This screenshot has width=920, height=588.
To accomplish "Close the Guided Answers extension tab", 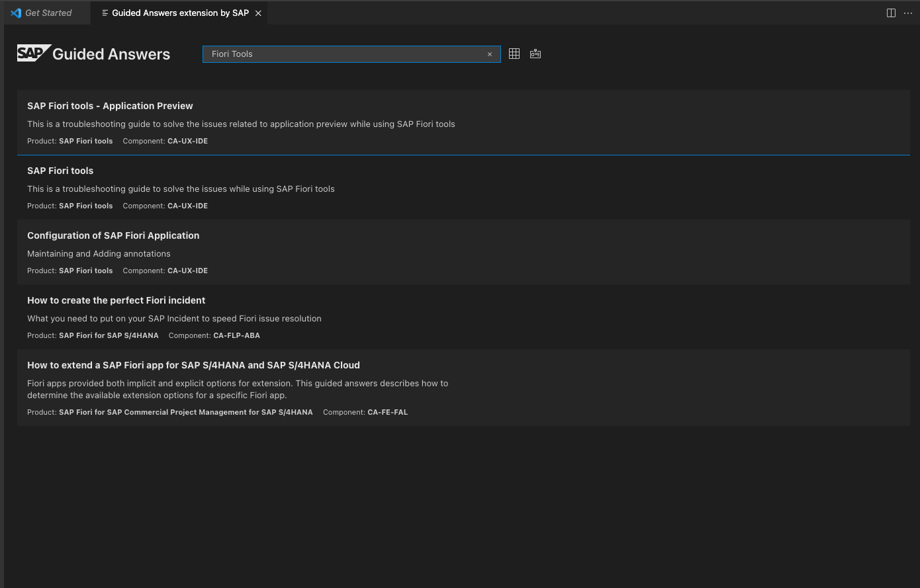I will [x=258, y=13].
